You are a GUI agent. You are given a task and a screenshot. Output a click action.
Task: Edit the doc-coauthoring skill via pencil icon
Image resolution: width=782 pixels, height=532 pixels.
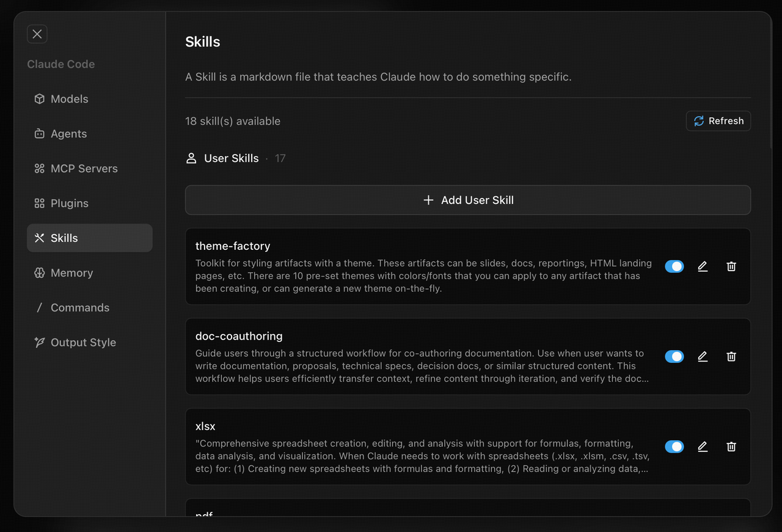click(x=703, y=356)
